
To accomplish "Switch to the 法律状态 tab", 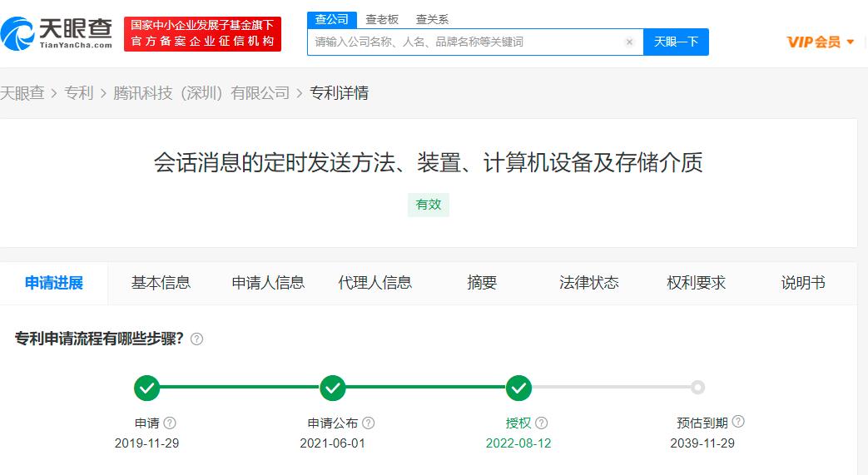I will [589, 283].
